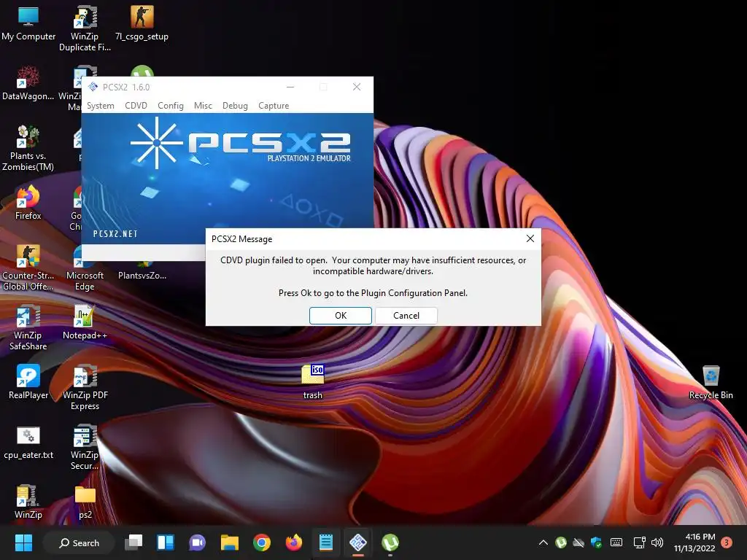Select the WinZip Secure desktop icon
This screenshot has width=747, height=560.
pos(85,448)
